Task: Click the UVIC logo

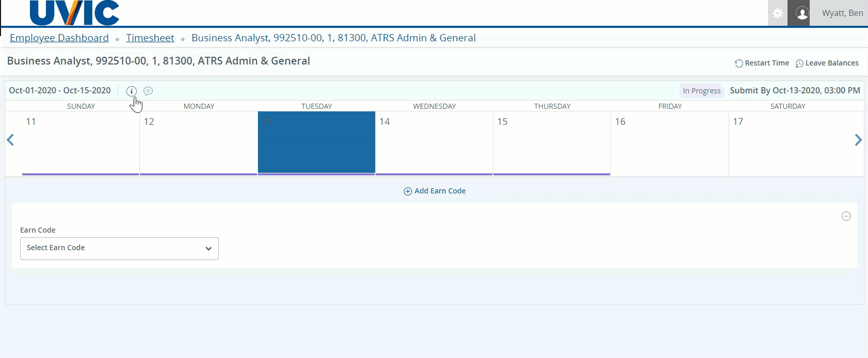Action: (x=75, y=12)
